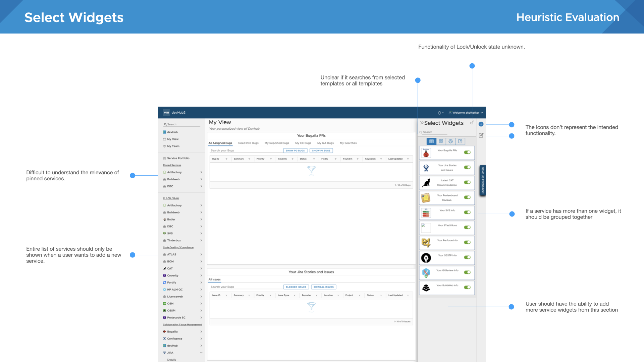Viewport: 644px width, 362px height.
Task: Toggle the Your Perforce Info widget
Action: (467, 242)
